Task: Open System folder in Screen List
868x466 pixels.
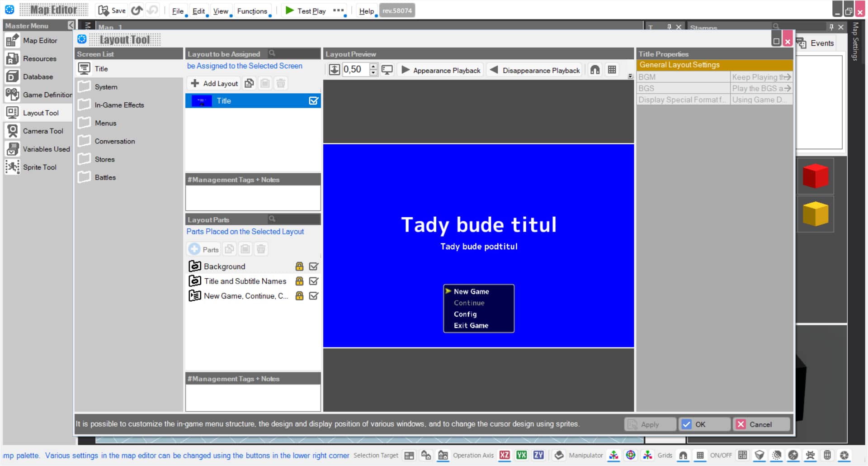Action: click(x=129, y=87)
